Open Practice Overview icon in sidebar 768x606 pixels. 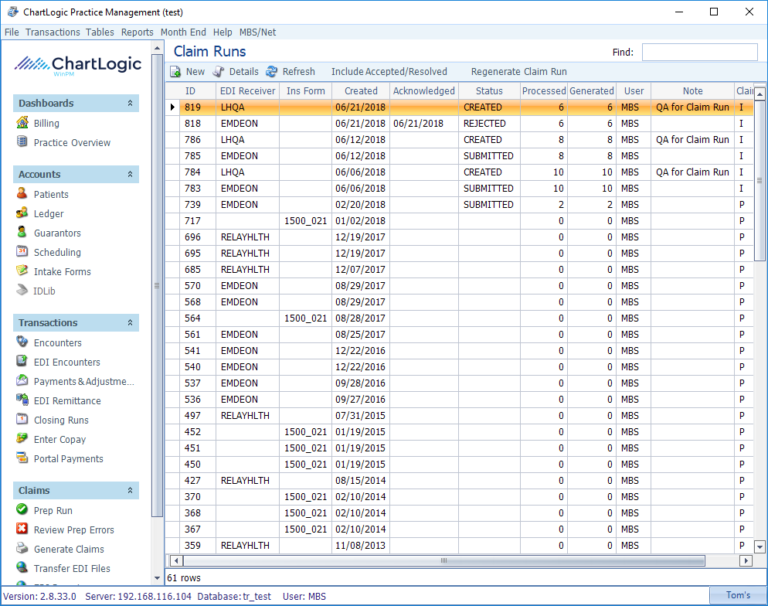click(x=22, y=142)
